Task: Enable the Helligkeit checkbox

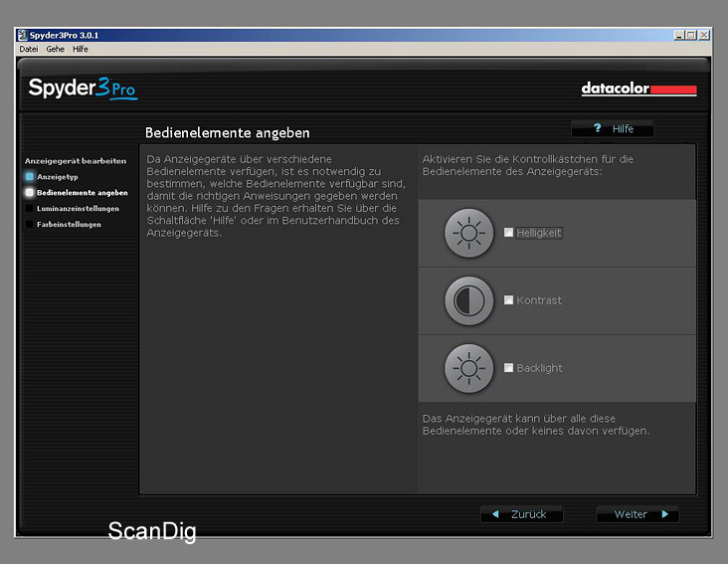Action: click(x=508, y=233)
